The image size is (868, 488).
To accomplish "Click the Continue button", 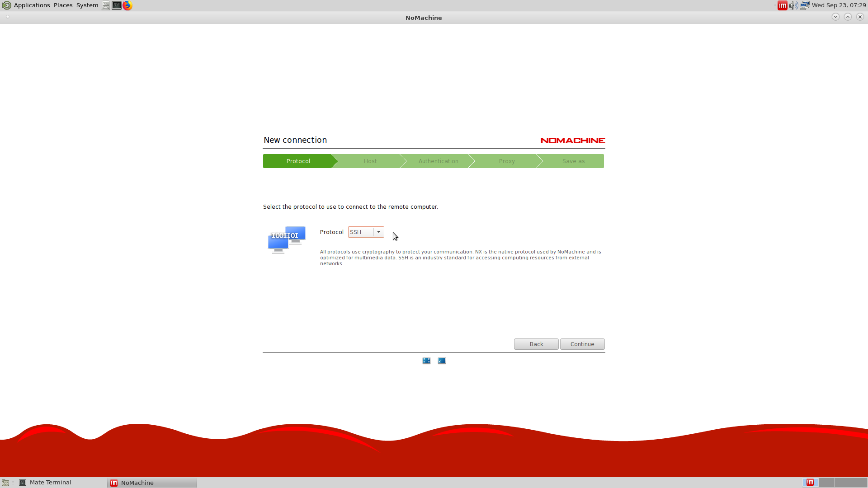I will pos(582,344).
